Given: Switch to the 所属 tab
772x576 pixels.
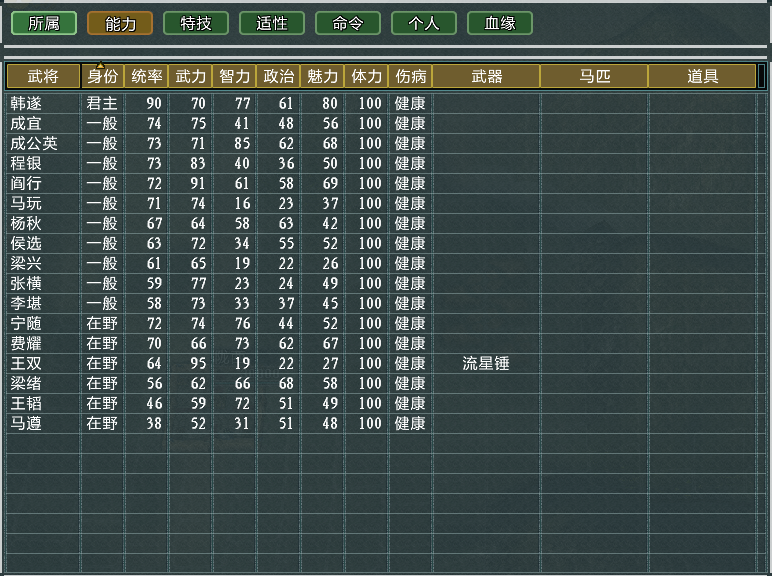Looking at the screenshot, I should pos(44,23).
